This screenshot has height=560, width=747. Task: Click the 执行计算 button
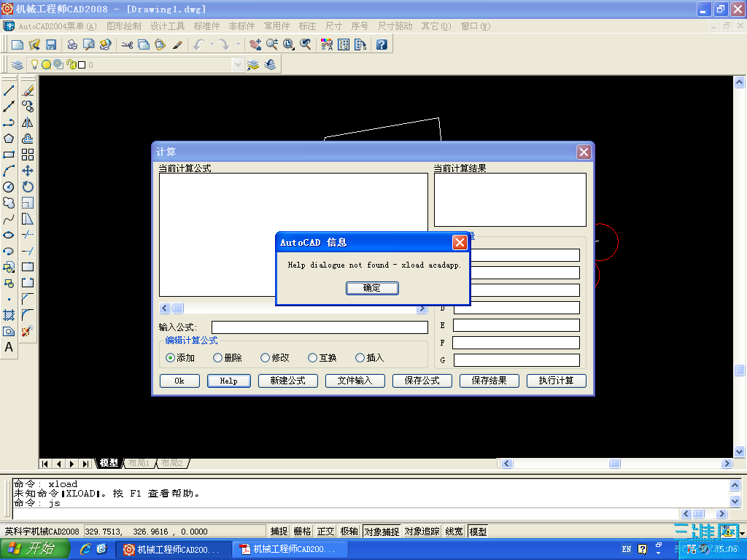pyautogui.click(x=557, y=381)
